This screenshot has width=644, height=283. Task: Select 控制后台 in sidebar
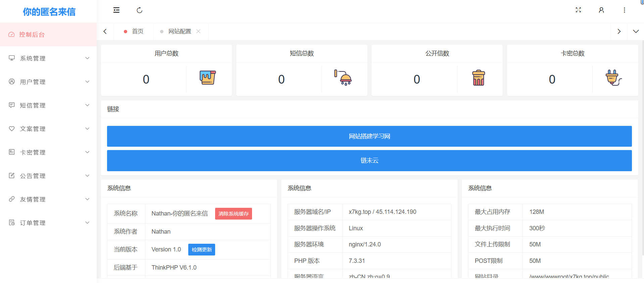tap(48, 35)
